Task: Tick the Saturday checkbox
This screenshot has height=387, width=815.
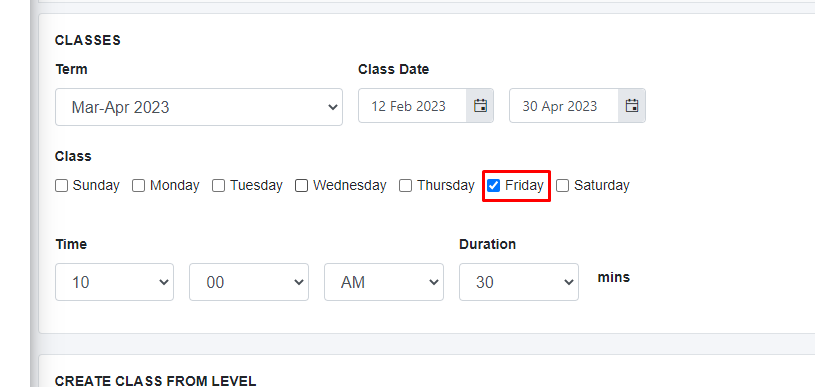Action: 562,185
